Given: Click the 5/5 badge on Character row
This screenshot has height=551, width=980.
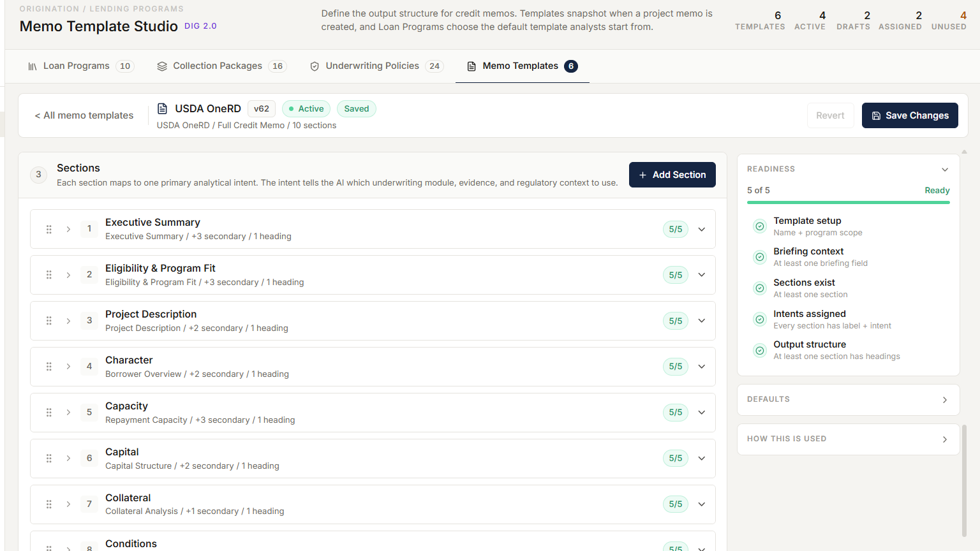Looking at the screenshot, I should (676, 366).
